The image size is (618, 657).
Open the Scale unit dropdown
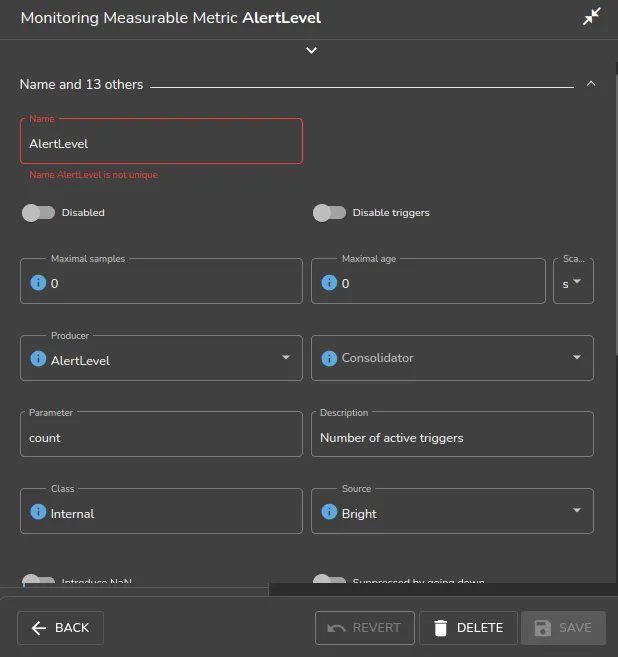coord(573,281)
